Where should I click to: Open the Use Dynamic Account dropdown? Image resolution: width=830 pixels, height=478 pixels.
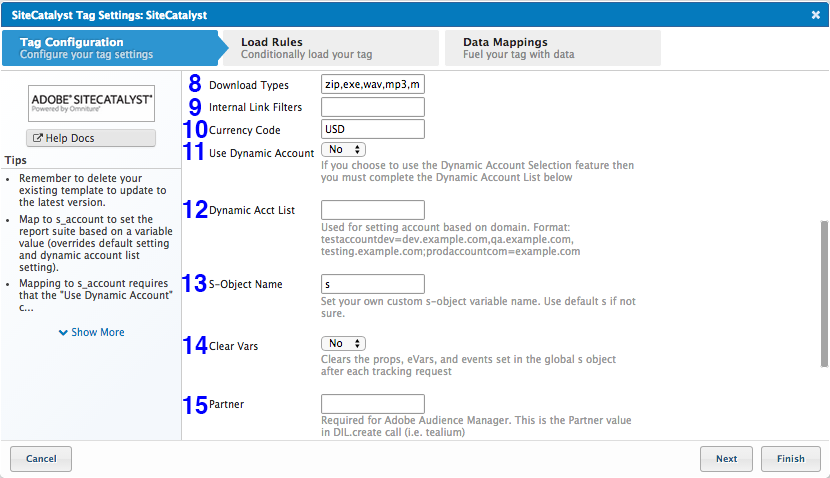(x=343, y=150)
